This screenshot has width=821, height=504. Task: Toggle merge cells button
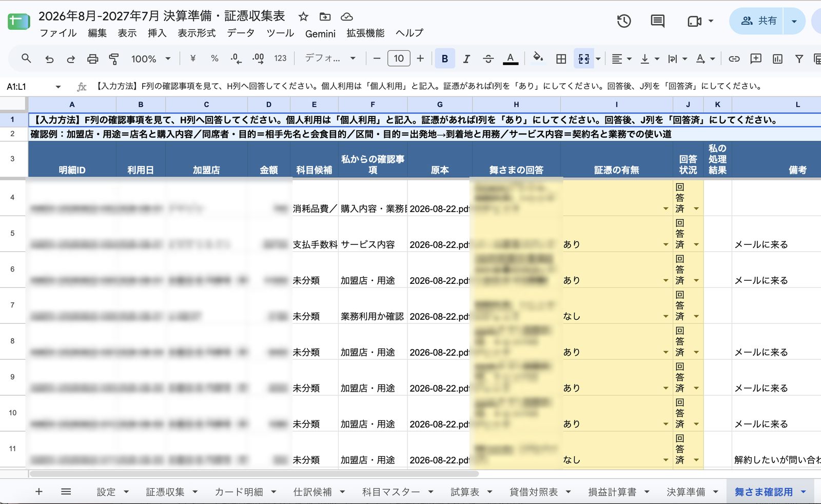pos(584,59)
